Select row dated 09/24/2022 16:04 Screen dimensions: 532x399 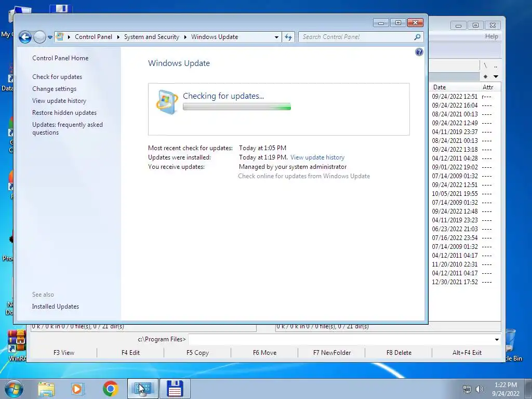point(462,105)
